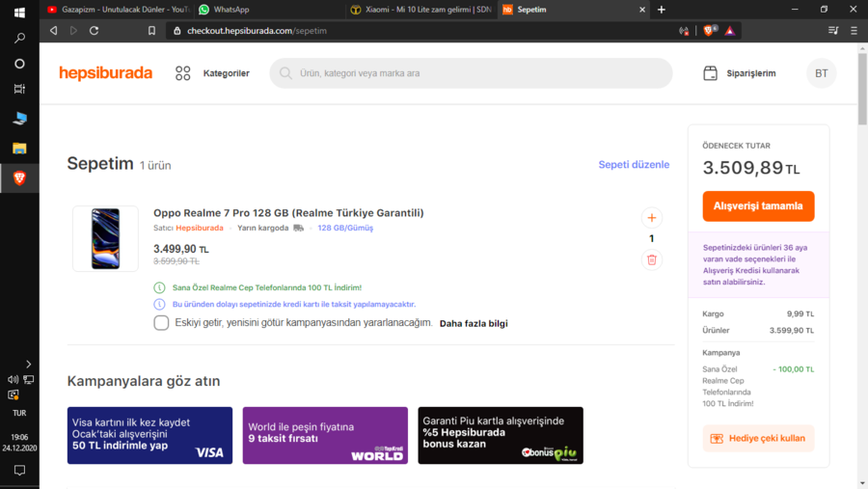Click the Brave icon on taskbar

pos(19,177)
